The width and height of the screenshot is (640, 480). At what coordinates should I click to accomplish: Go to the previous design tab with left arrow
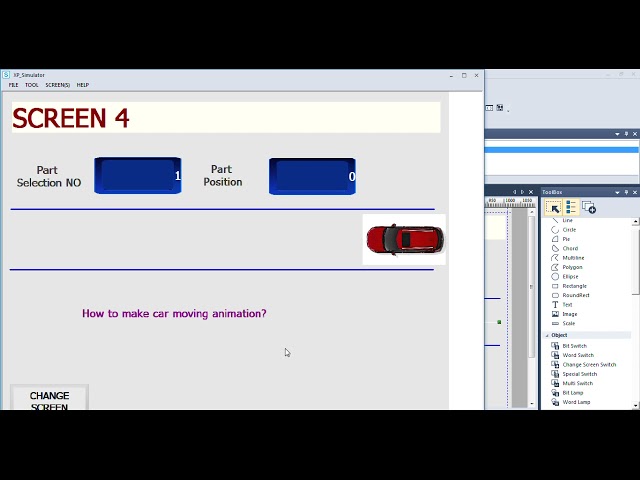[x=514, y=192]
